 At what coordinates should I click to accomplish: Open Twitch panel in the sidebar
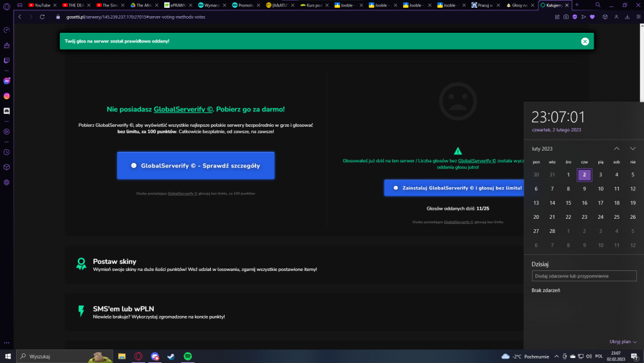[x=6, y=60]
